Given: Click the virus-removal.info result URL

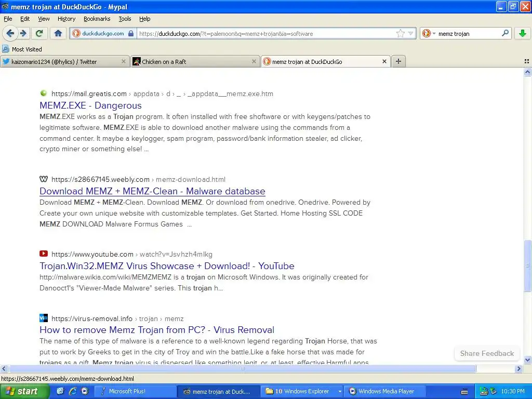Looking at the screenshot, I should coord(117,318).
